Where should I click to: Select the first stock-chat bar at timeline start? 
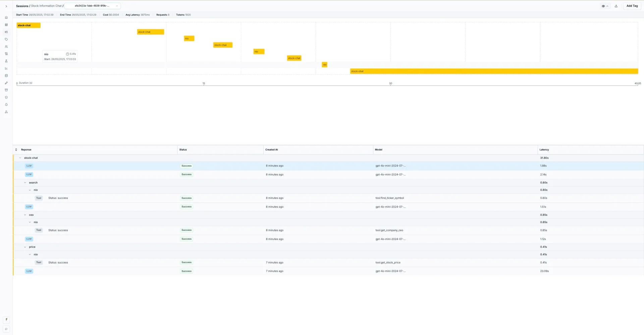coord(29,25)
